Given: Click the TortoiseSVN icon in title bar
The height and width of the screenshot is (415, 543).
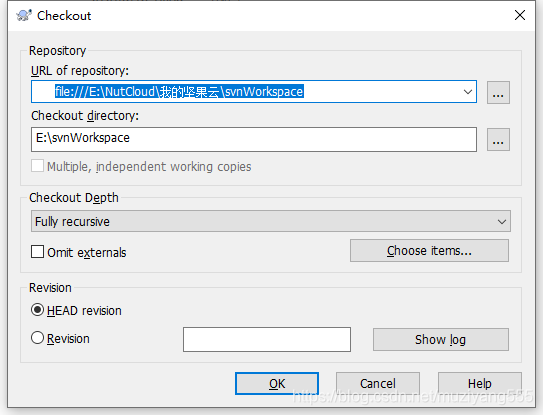Looking at the screenshot, I should pyautogui.click(x=24, y=16).
